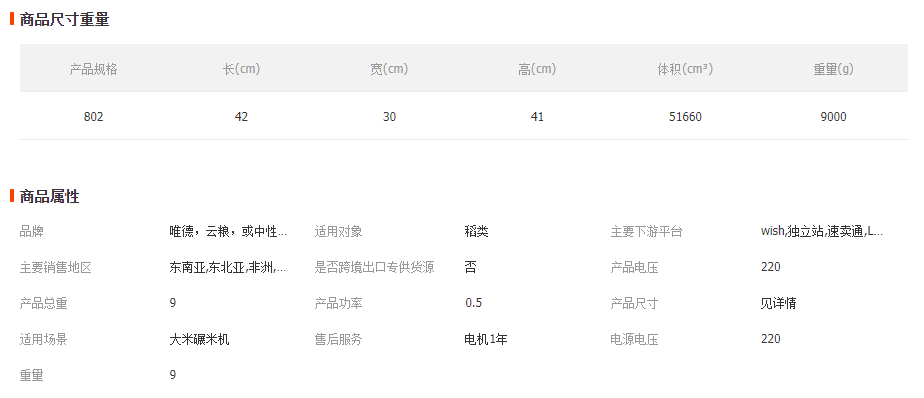Click the 见详情 value
924x398 pixels.
point(778,304)
